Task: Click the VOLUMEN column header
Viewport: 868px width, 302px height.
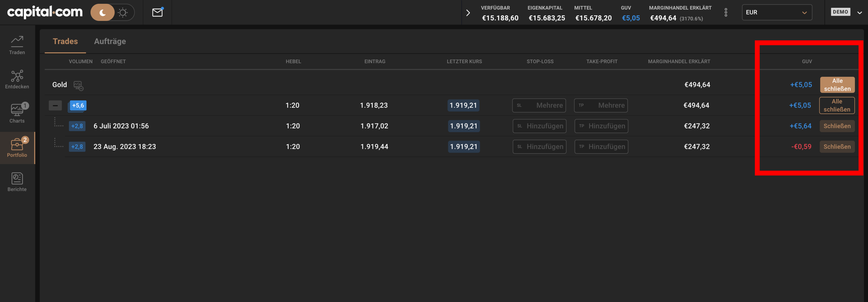Action: pos(80,61)
